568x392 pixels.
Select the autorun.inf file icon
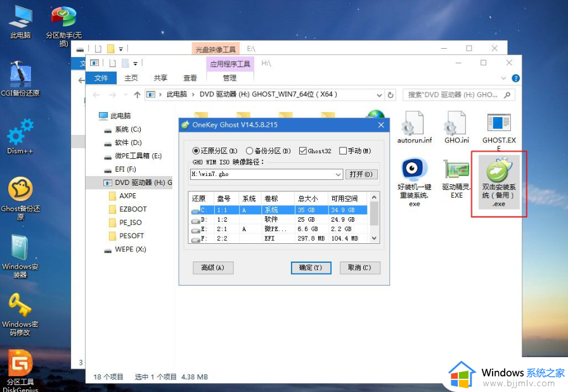tap(415, 127)
